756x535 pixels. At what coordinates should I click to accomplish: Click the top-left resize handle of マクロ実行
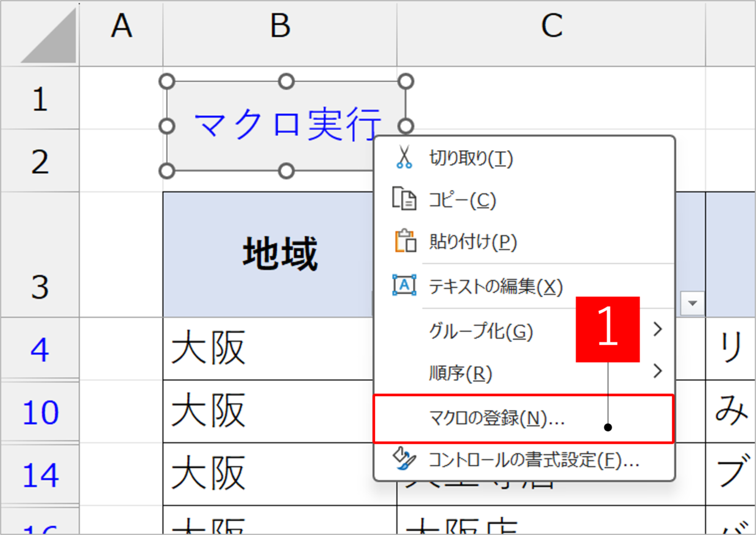click(167, 82)
